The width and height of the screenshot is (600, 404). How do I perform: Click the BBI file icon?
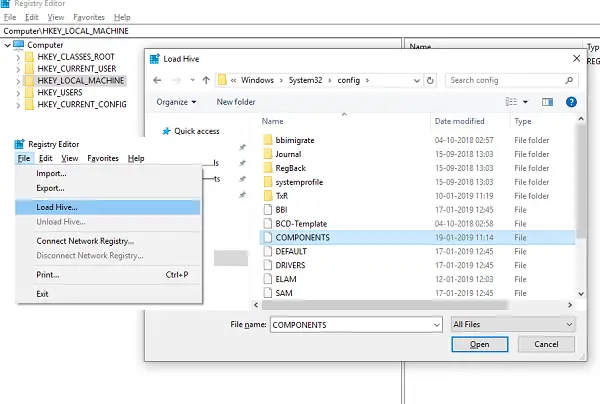pos(268,210)
